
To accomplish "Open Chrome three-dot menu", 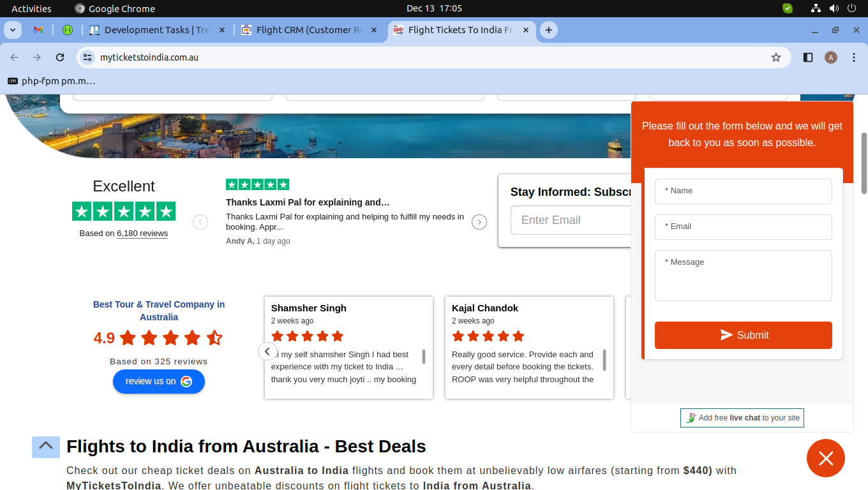I will (854, 57).
